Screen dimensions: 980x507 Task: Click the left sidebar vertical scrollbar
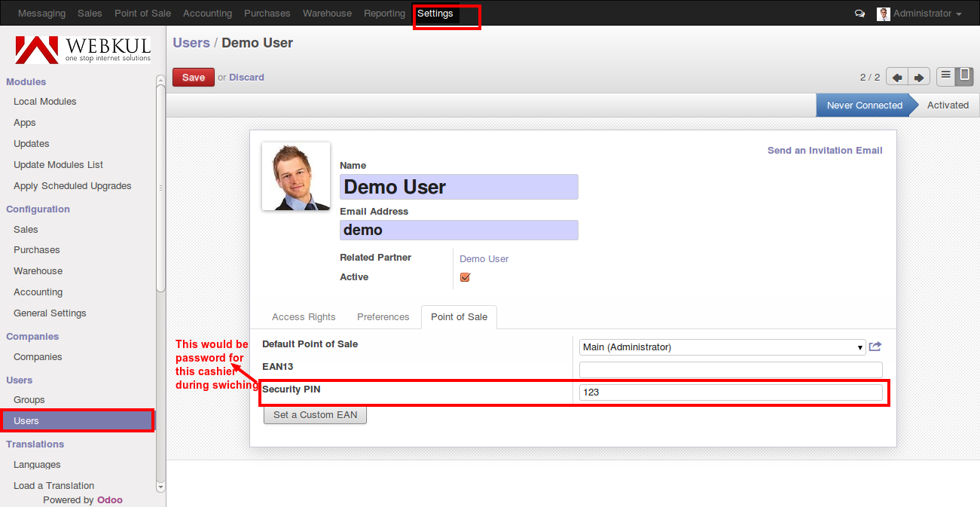pos(160,188)
